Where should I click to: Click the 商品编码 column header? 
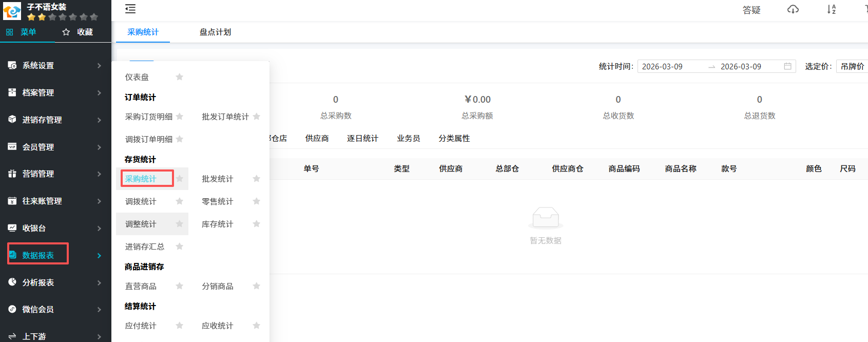[624, 168]
